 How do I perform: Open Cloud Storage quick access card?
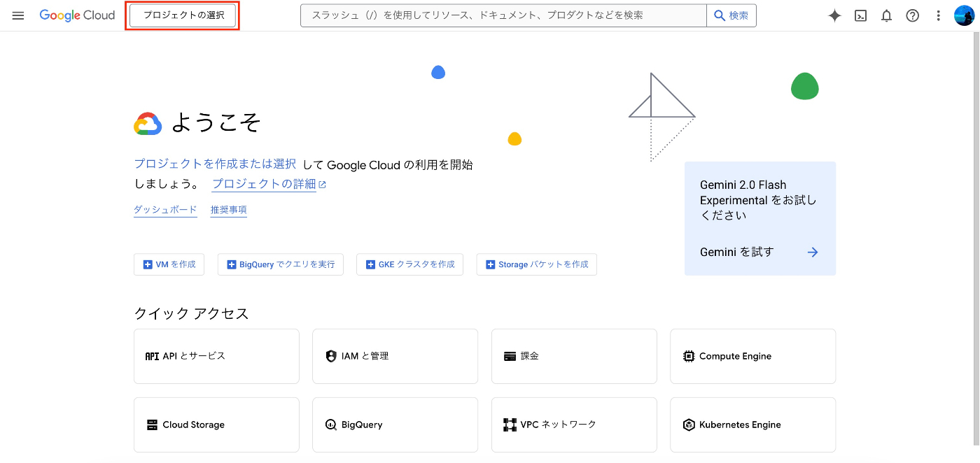(x=216, y=425)
